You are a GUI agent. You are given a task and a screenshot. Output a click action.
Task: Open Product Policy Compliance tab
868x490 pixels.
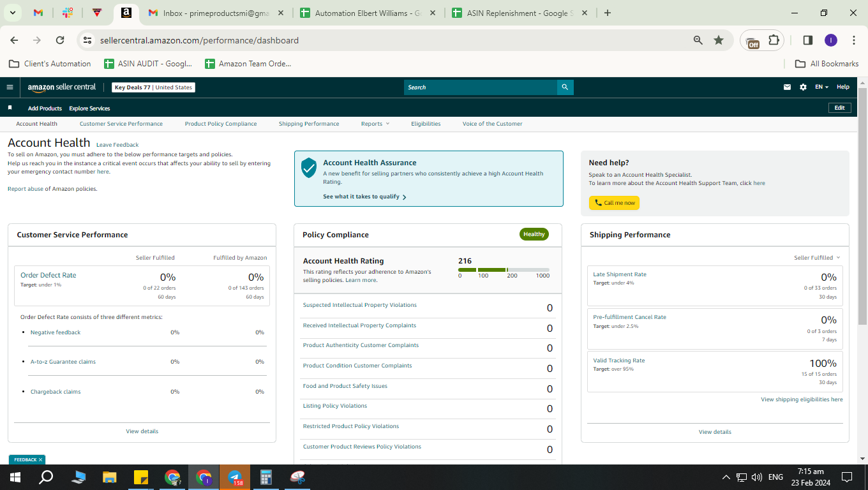point(221,124)
